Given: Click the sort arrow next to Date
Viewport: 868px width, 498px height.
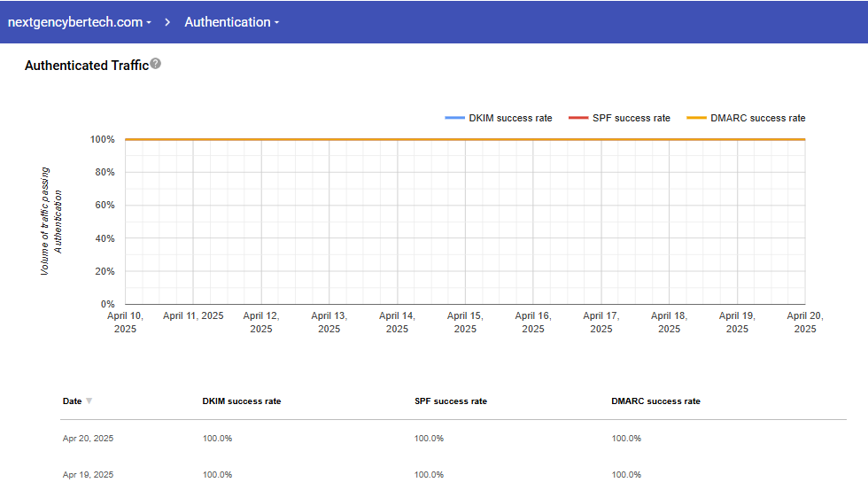Looking at the screenshot, I should pos(89,401).
